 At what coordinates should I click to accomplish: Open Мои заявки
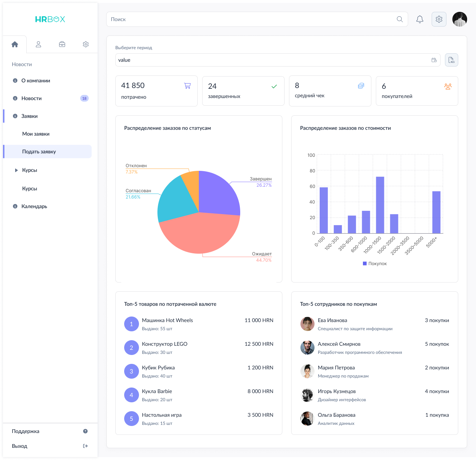tap(36, 133)
